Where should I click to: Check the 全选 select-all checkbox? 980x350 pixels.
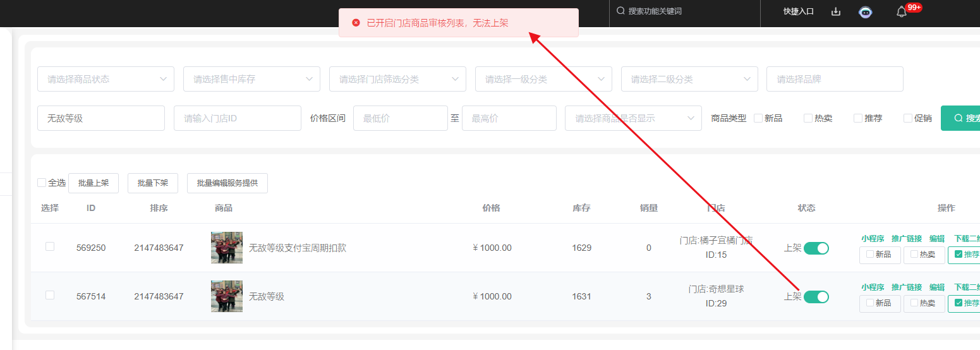click(x=42, y=183)
